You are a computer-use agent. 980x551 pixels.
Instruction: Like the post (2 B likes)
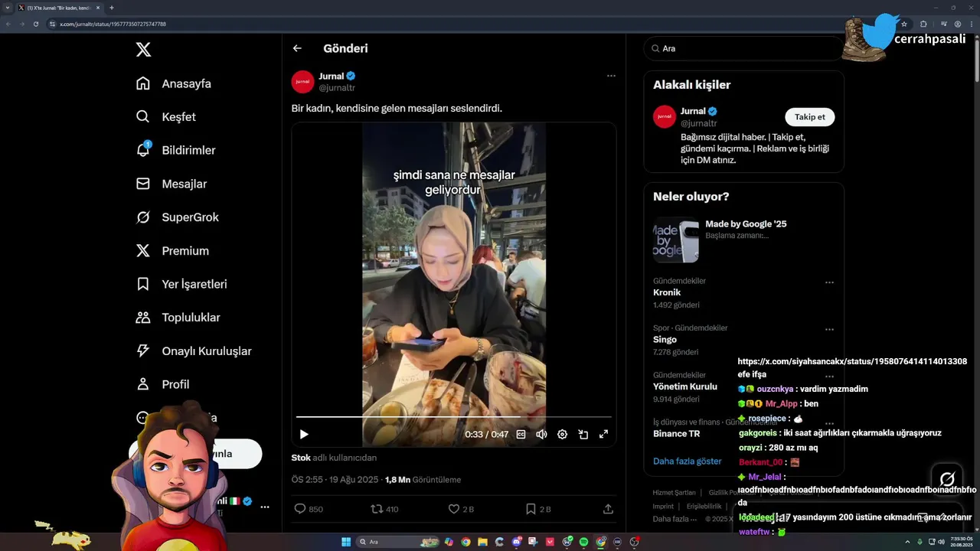pyautogui.click(x=461, y=509)
